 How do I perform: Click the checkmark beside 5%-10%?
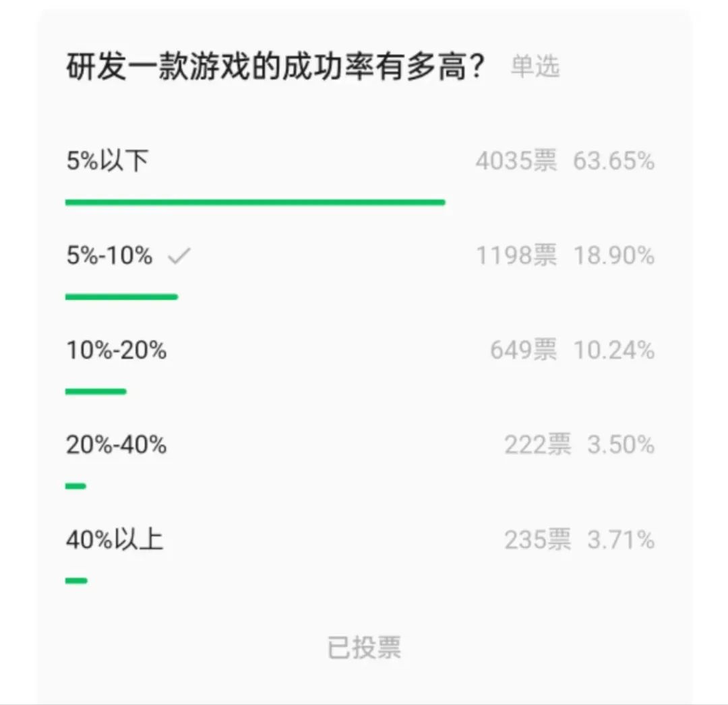click(179, 255)
